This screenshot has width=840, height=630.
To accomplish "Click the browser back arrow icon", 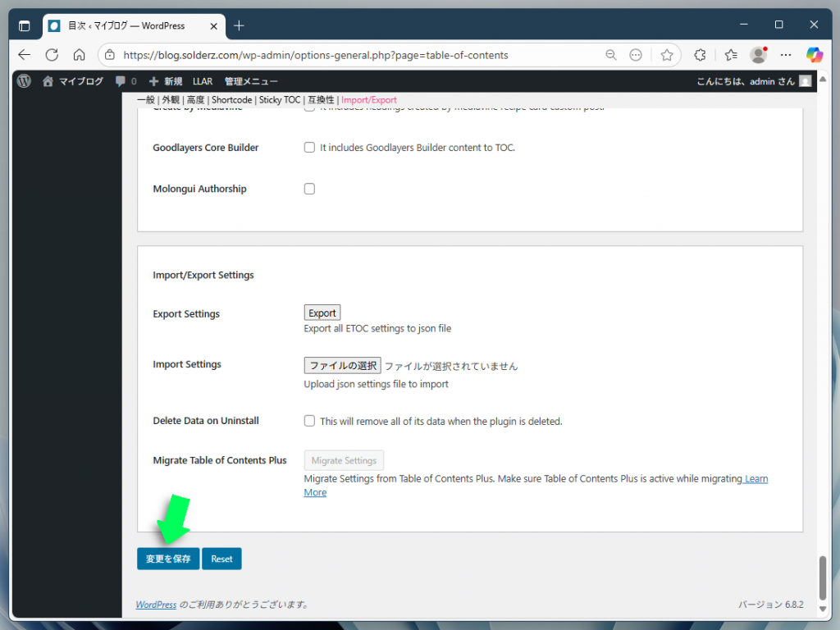I will (x=25, y=55).
